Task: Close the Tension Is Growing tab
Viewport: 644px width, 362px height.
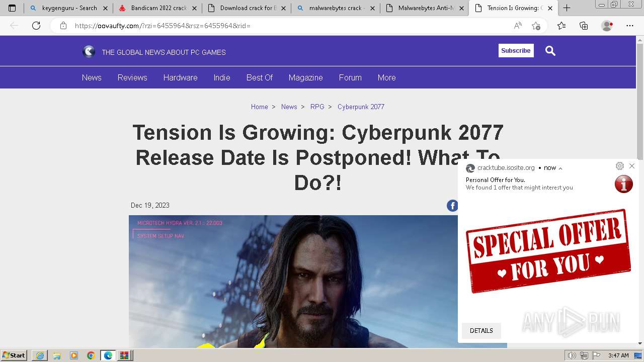Action: [x=550, y=8]
